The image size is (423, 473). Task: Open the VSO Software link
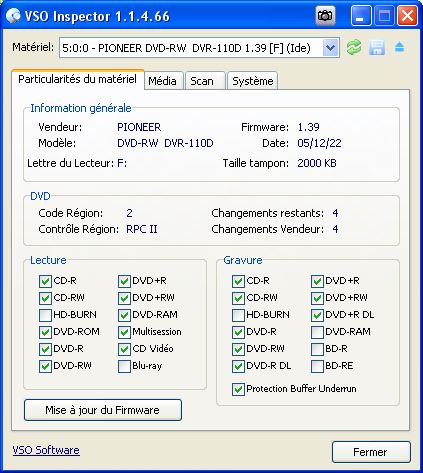tap(46, 450)
